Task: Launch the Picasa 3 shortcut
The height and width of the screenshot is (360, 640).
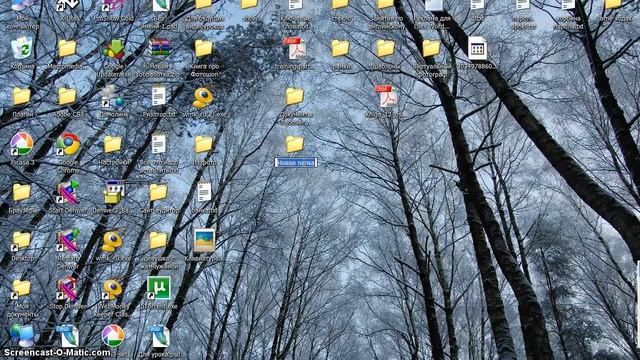Action: [x=22, y=144]
